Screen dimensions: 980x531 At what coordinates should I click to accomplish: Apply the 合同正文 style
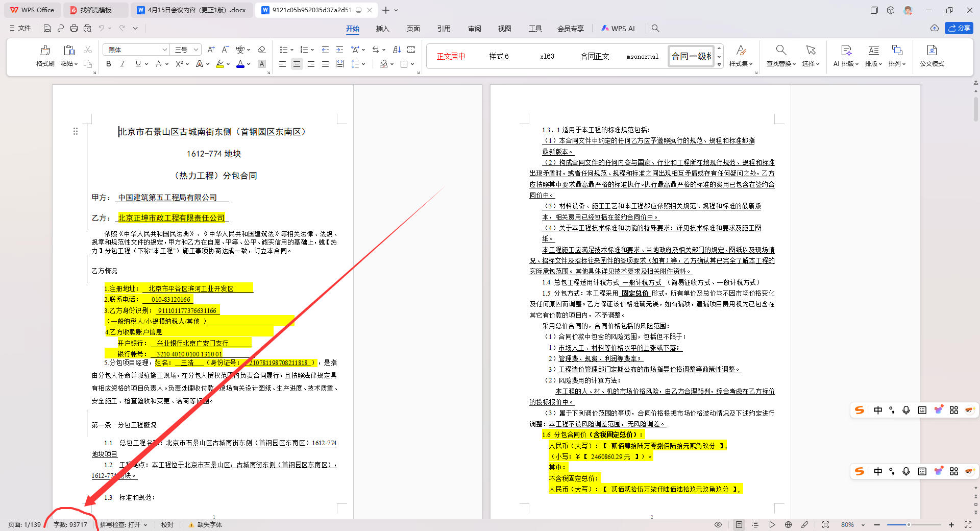pos(595,56)
